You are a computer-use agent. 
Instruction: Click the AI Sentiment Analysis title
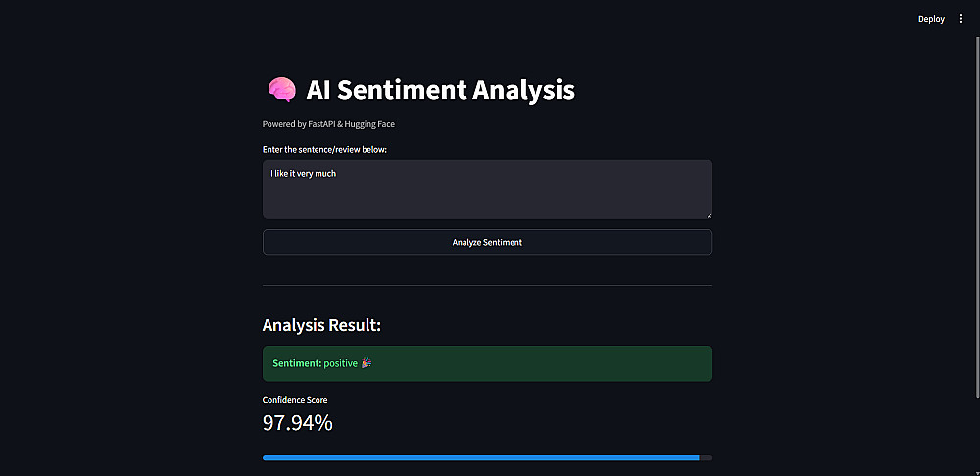[441, 90]
